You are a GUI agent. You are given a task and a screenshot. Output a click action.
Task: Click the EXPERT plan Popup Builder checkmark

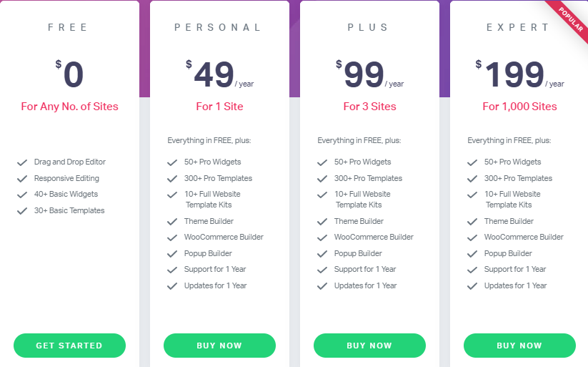pyautogui.click(x=472, y=254)
